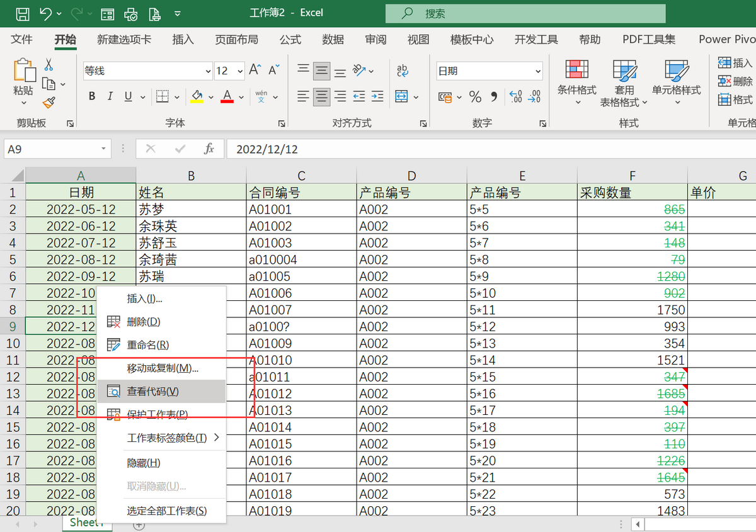This screenshot has width=756, height=532.
Task: Open the number format dropdown 日期
Action: [x=537, y=71]
